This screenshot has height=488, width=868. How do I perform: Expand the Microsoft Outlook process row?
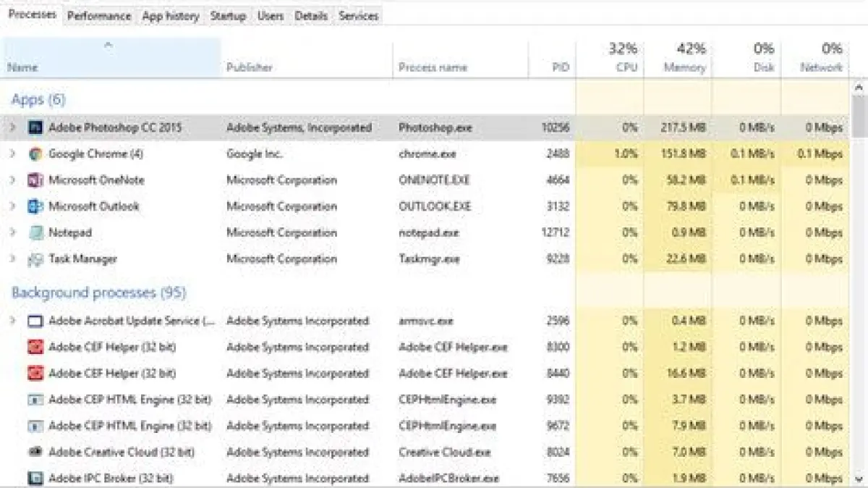12,206
